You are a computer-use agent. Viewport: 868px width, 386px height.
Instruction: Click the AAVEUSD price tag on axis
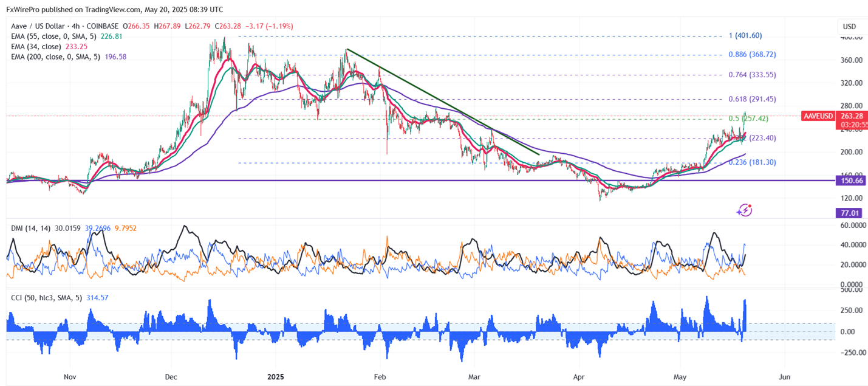[819, 115]
